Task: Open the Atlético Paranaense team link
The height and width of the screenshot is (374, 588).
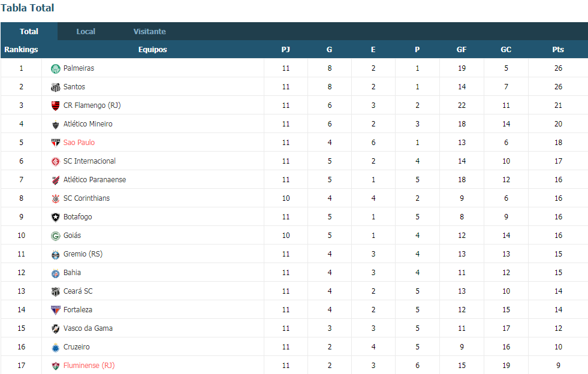Action: pyautogui.click(x=95, y=180)
